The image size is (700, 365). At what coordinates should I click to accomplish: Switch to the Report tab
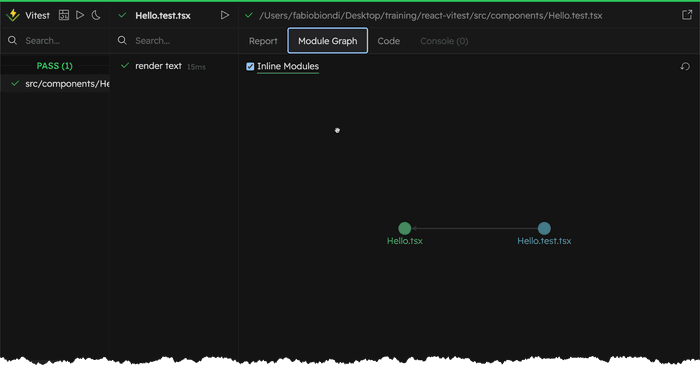[x=263, y=41]
